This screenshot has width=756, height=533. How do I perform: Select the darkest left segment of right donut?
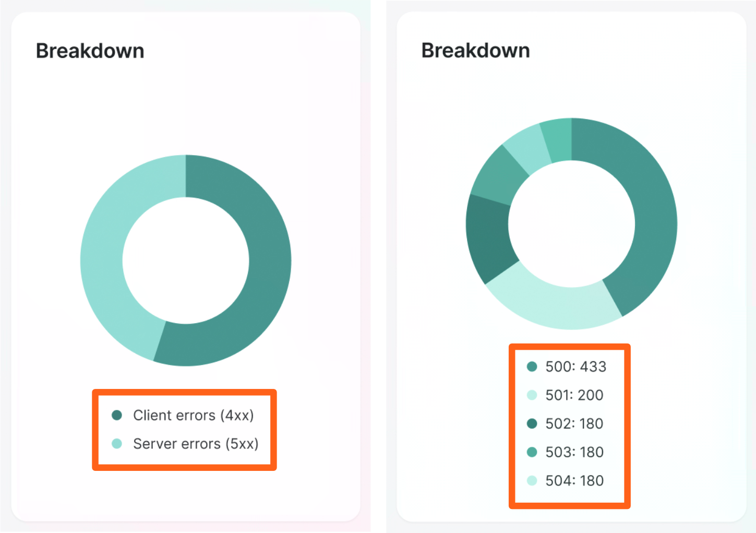click(488, 238)
